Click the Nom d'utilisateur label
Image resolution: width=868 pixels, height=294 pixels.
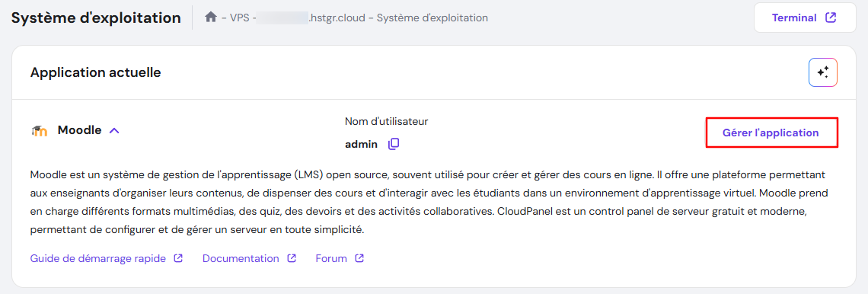[386, 121]
